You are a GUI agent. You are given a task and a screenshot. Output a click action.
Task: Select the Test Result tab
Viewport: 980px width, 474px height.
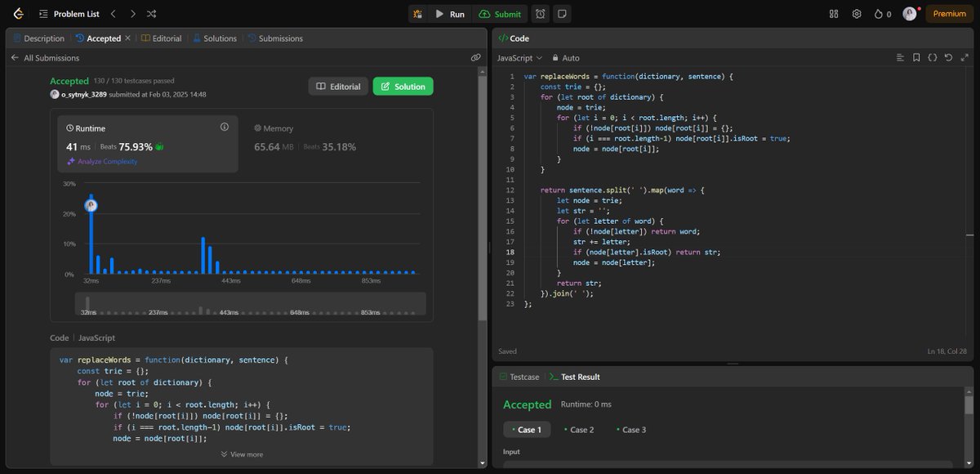[x=574, y=377]
